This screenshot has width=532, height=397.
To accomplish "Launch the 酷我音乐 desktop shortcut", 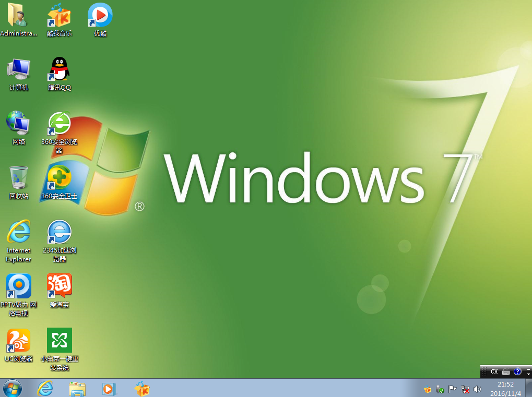I will tap(60, 19).
